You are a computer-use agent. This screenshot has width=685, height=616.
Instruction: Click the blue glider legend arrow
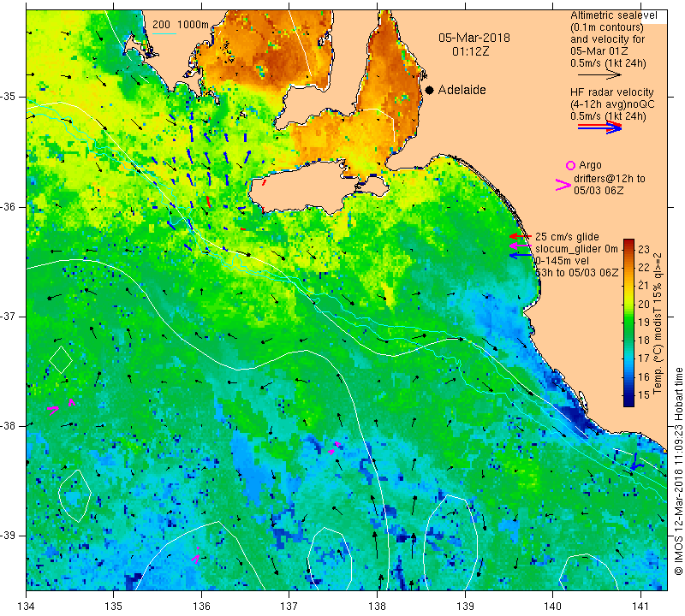point(521,256)
